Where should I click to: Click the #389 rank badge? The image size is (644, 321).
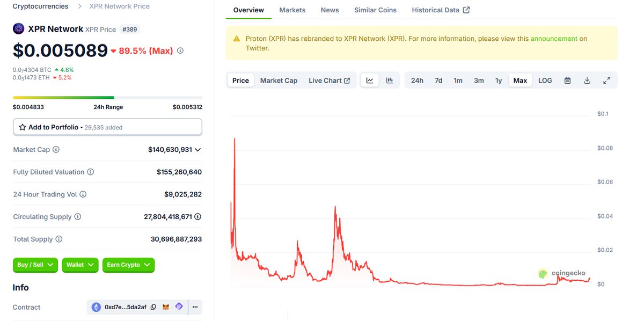click(x=129, y=29)
